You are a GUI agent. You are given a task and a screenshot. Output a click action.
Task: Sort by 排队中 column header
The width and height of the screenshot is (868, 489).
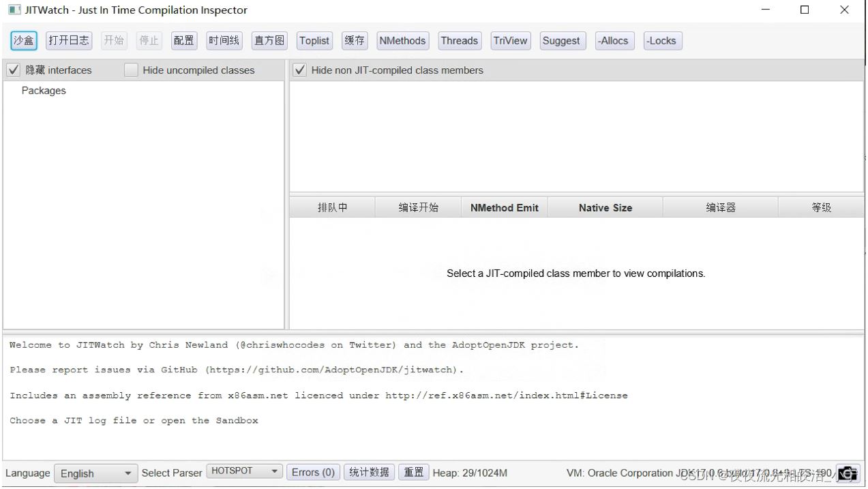coord(332,207)
